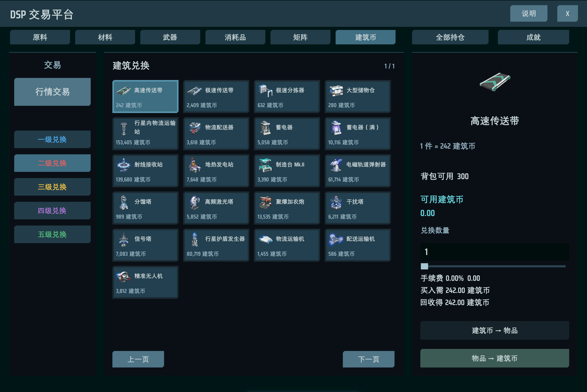This screenshot has height=392, width=587.
Task: Select the 射线接收站 receiver icon
Action: [124, 165]
